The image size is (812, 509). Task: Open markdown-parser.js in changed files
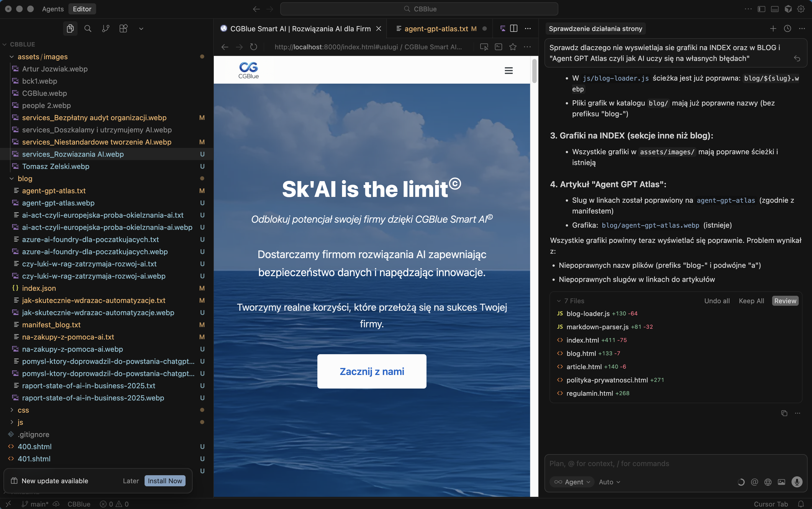pyautogui.click(x=597, y=327)
